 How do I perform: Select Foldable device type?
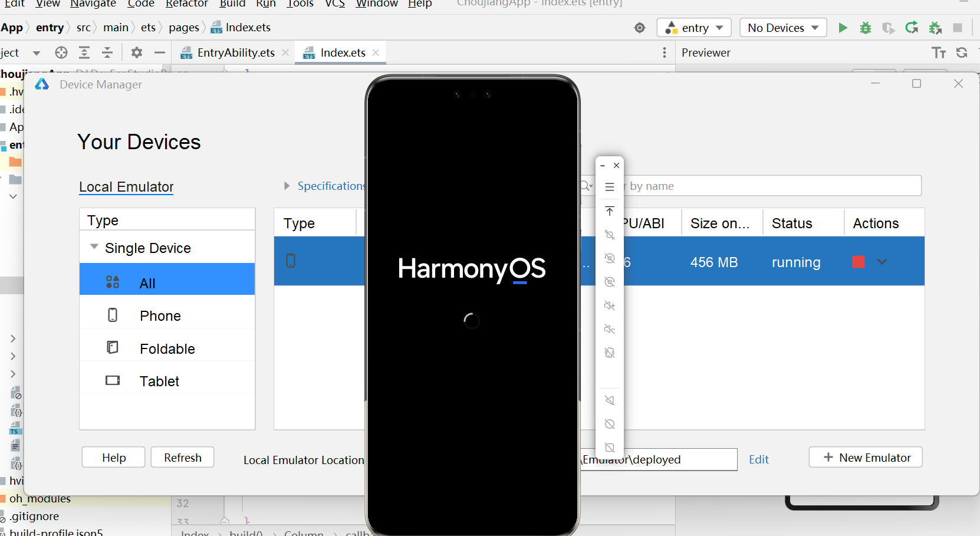[x=167, y=348]
